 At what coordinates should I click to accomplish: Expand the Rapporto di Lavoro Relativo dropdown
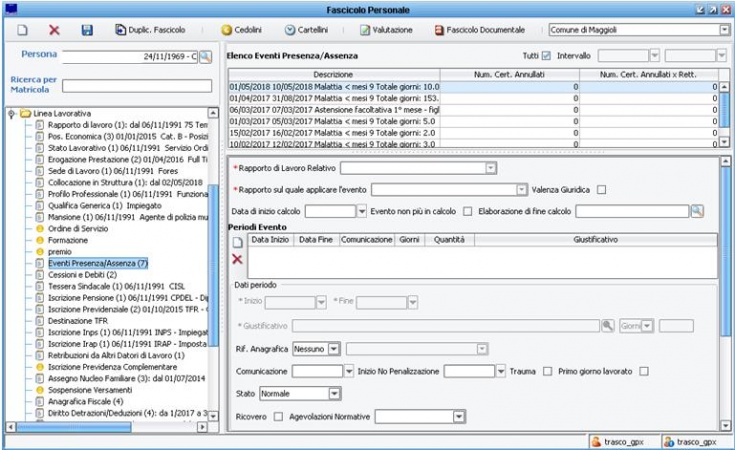[x=490, y=168]
